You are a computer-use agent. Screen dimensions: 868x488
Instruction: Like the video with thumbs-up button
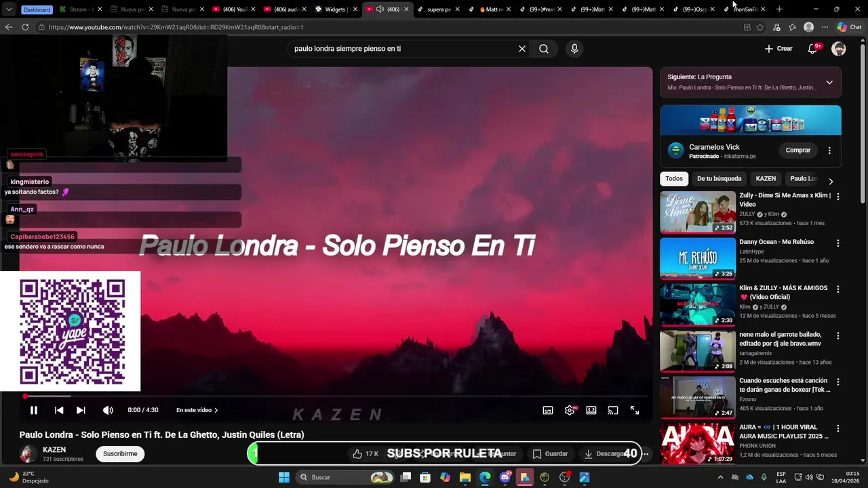click(x=366, y=454)
